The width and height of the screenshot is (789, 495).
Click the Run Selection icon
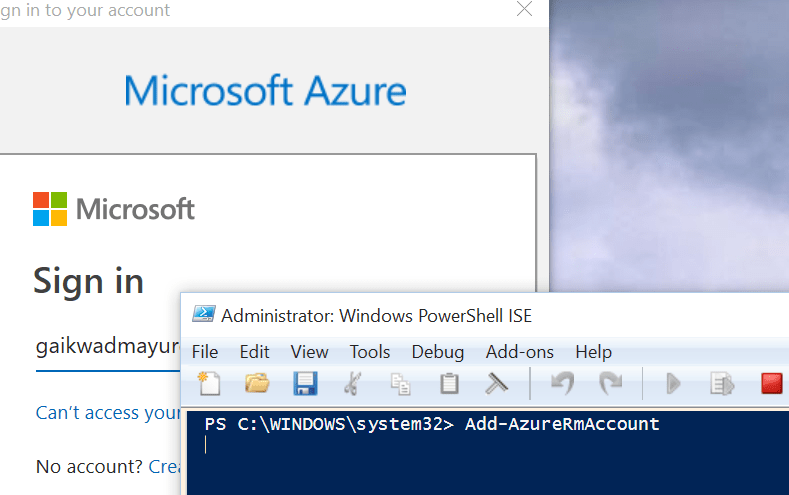(722, 384)
